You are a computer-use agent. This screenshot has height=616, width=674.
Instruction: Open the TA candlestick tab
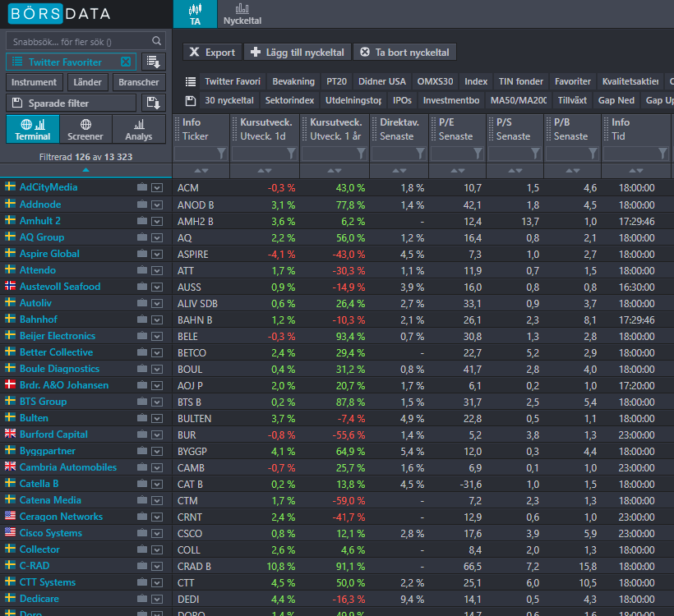(x=195, y=14)
